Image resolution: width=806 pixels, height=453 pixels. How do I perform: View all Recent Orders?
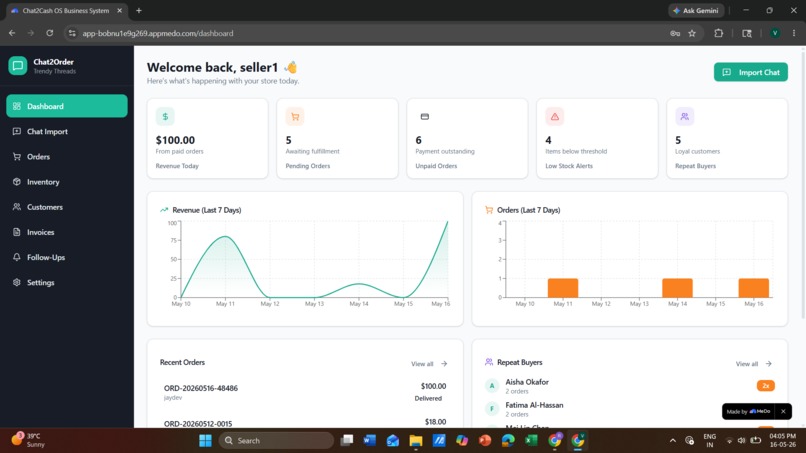point(429,364)
